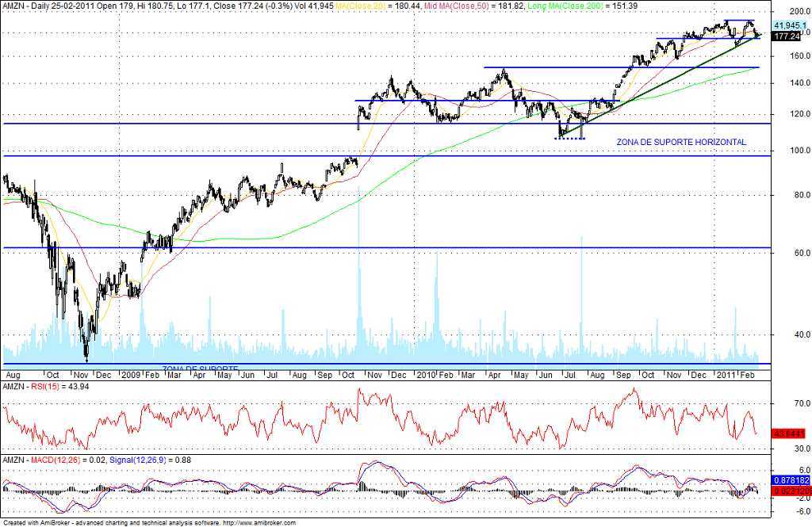This screenshot has height=527, width=812.
Task: Click the 6.0 level on MACD axis
Action: (805, 471)
